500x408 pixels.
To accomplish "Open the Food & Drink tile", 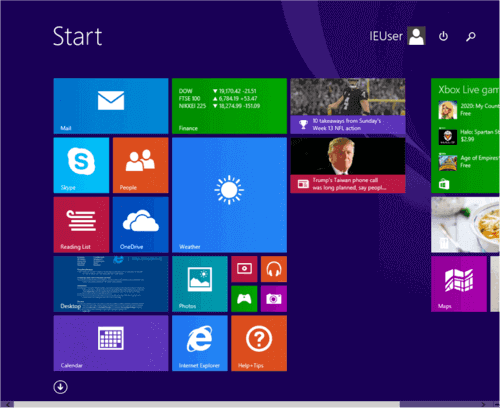I will 466,225.
